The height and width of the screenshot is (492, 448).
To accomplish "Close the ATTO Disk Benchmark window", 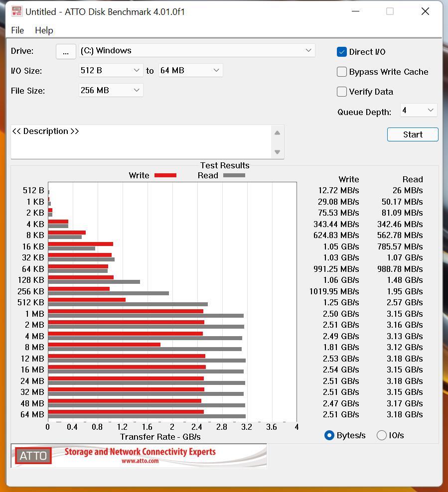I will [425, 11].
